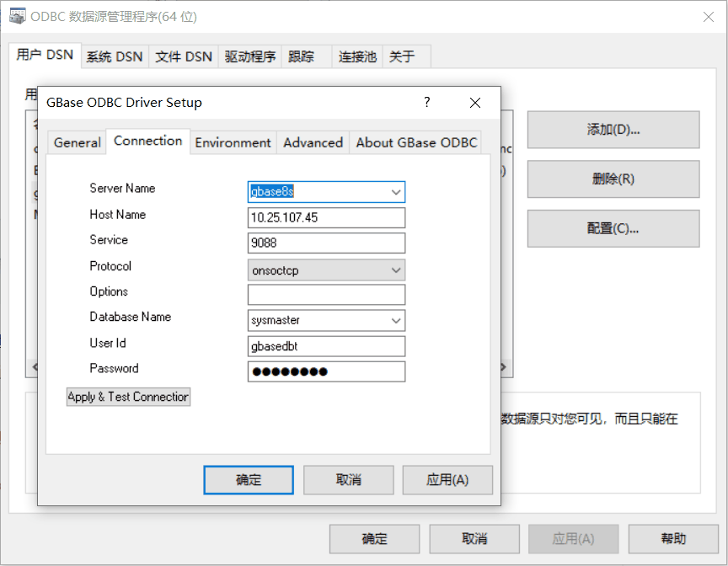Screen dimensions: 728x566
Task: Click 确定 in the ODBC administrator window
Action: pyautogui.click(x=374, y=539)
